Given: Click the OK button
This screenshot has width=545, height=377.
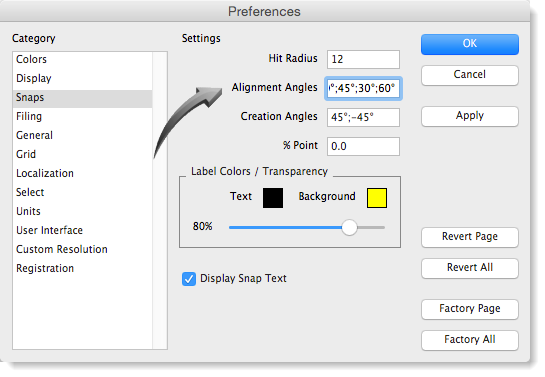Looking at the screenshot, I should [470, 44].
